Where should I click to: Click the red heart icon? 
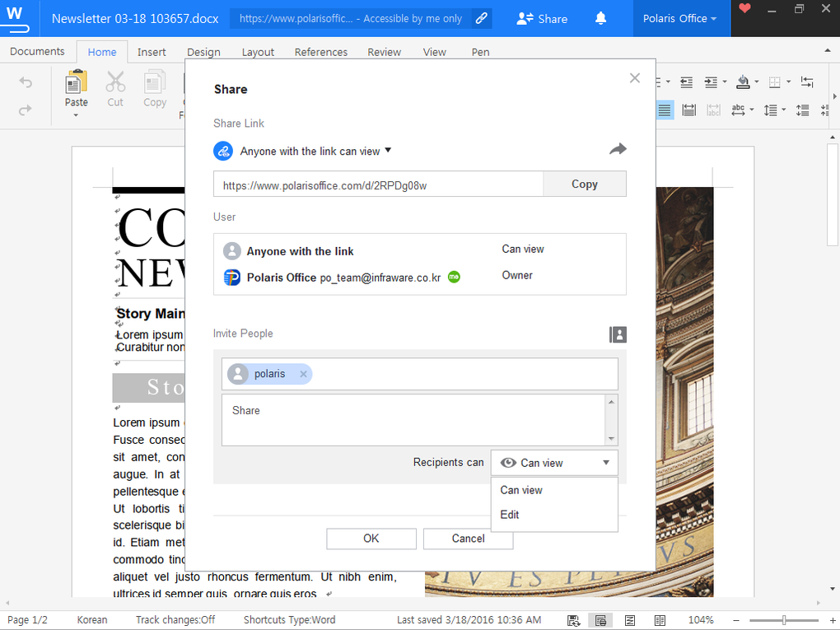(744, 8)
